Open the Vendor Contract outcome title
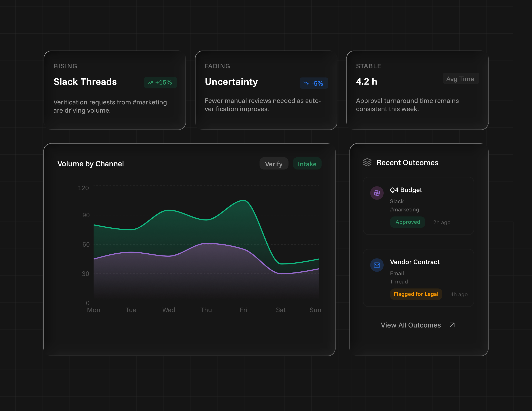532x411 pixels. pos(415,262)
